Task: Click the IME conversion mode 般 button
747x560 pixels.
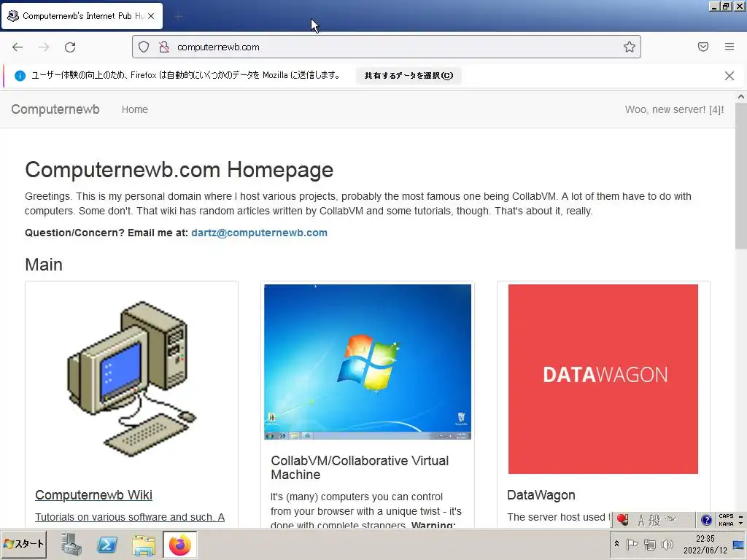Action: coord(654,520)
